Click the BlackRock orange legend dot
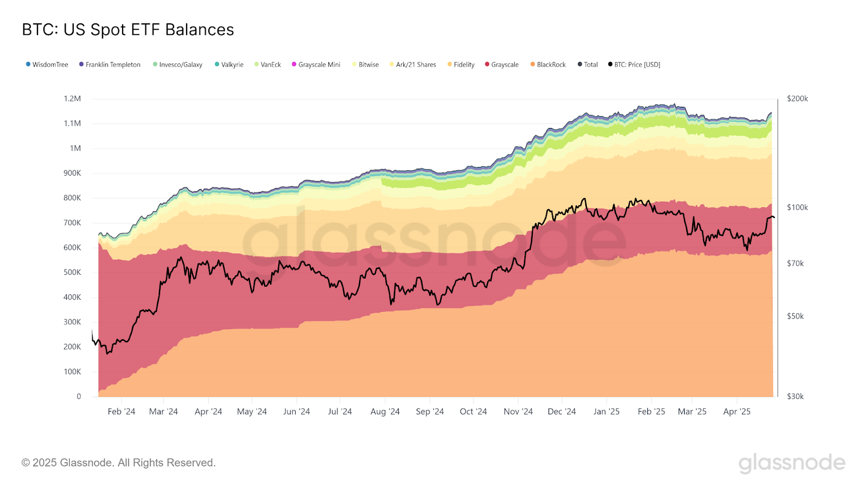Image resolution: width=868 pixels, height=488 pixels. click(533, 64)
